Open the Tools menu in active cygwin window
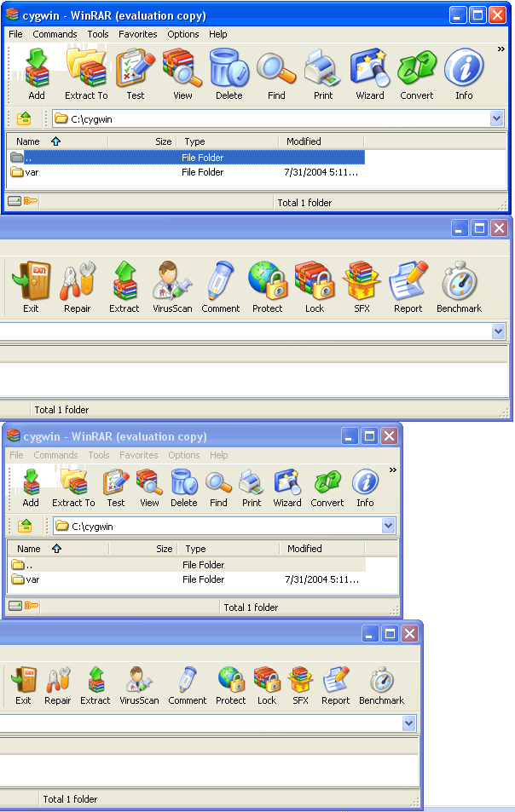The height and width of the screenshot is (812, 515). point(98,34)
